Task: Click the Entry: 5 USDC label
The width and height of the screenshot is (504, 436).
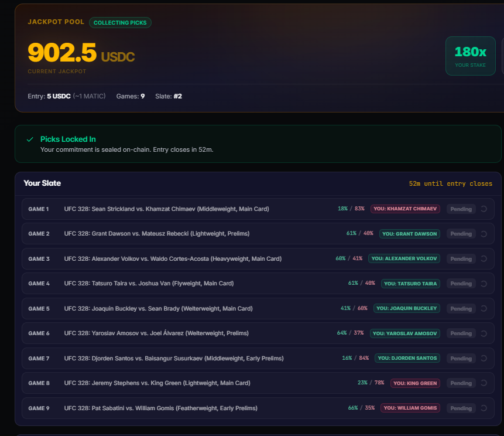Action: pyautogui.click(x=49, y=96)
